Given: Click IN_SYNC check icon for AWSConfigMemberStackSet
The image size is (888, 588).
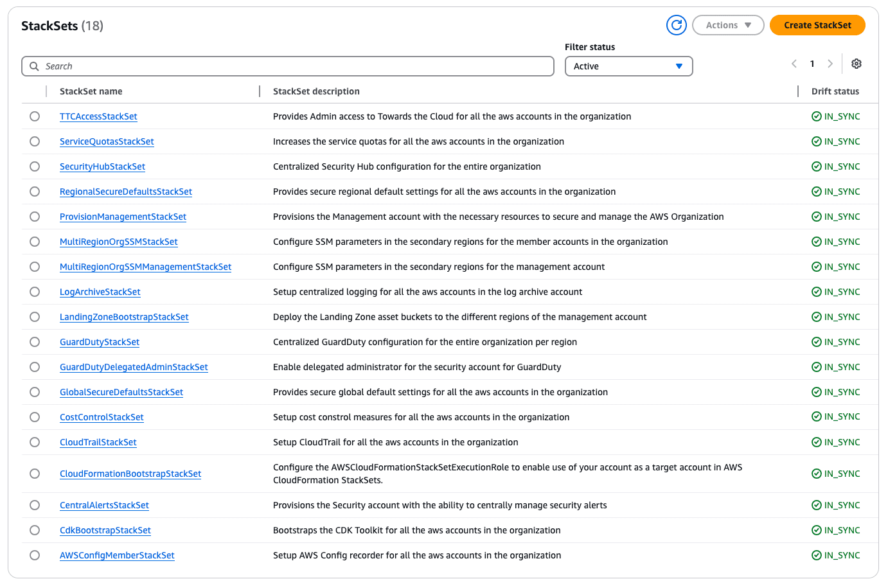Looking at the screenshot, I should (x=817, y=555).
